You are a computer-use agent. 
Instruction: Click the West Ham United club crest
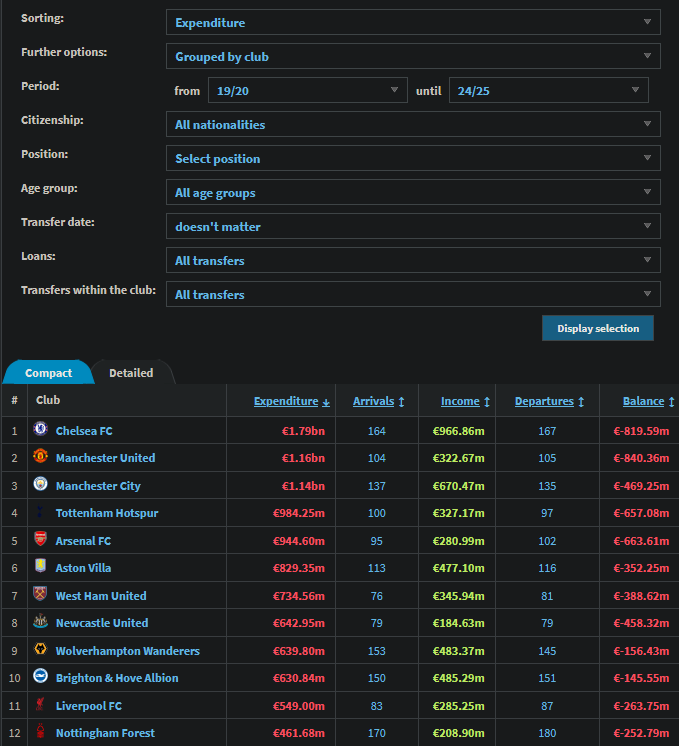coord(40,594)
